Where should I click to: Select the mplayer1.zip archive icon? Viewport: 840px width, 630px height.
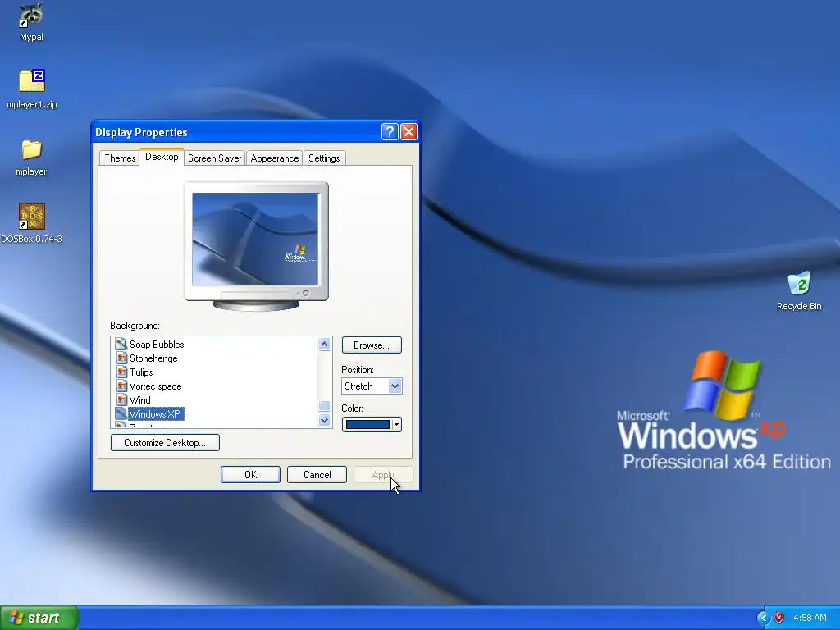click(32, 81)
